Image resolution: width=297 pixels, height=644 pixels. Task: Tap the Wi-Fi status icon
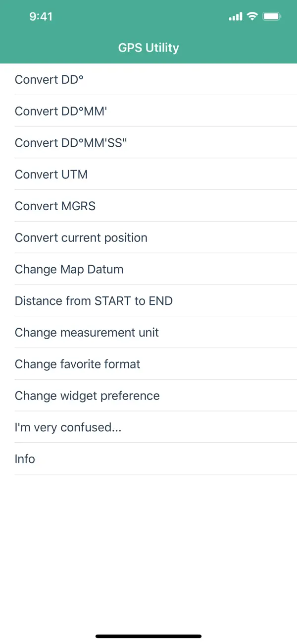click(252, 16)
